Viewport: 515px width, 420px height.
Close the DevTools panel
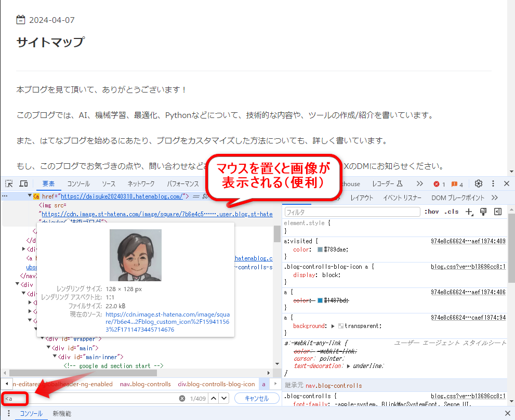click(507, 183)
